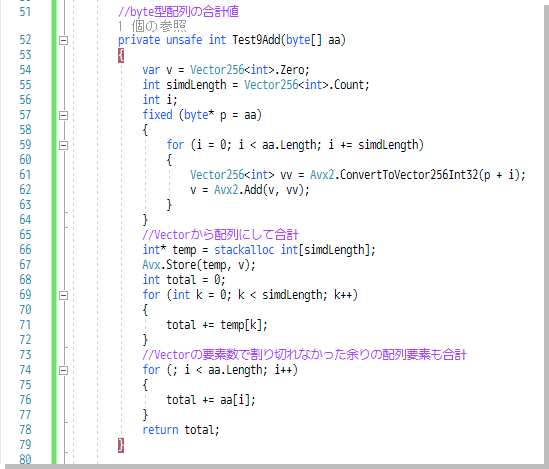This screenshot has height=469, width=549.
Task: Click the highlighted closing brace on line 79
Action: point(121,445)
